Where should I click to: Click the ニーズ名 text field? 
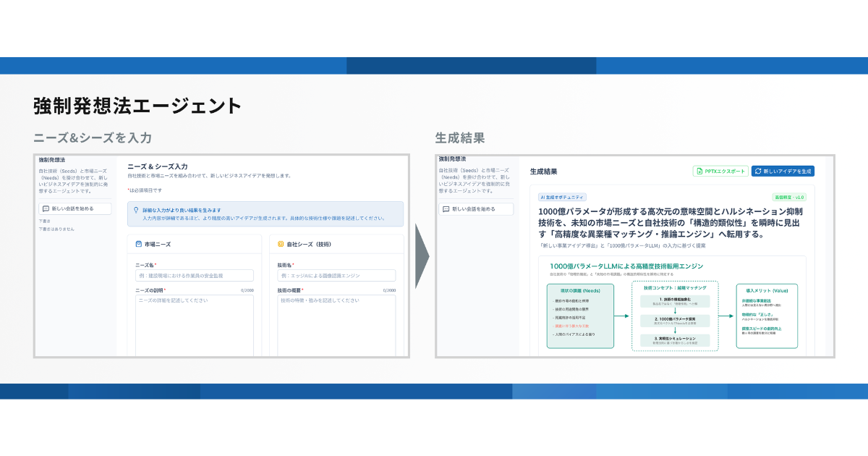click(x=195, y=276)
